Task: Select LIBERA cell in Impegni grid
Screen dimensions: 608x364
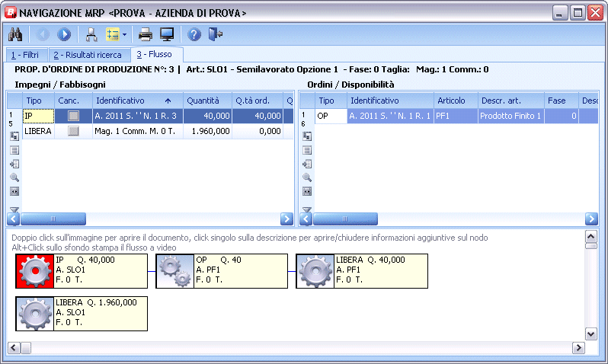Action: point(38,131)
